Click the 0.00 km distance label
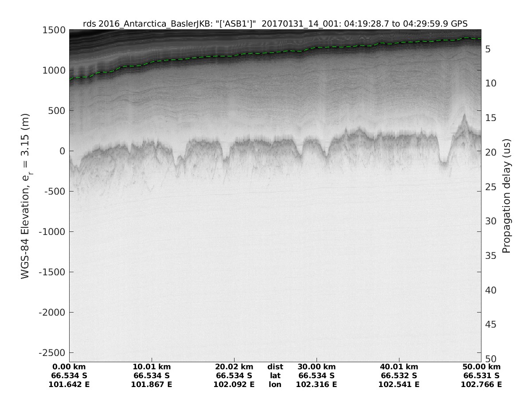Screen dimensions: 532x399 (x=69, y=367)
